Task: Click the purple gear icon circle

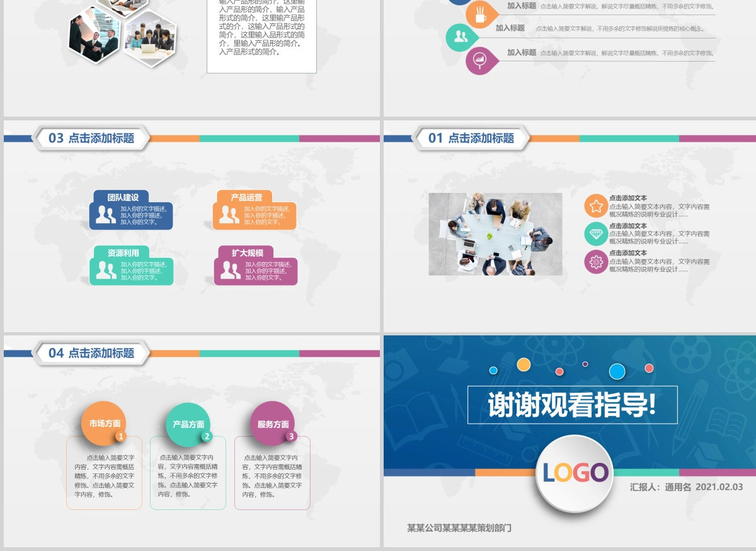Action: click(596, 262)
